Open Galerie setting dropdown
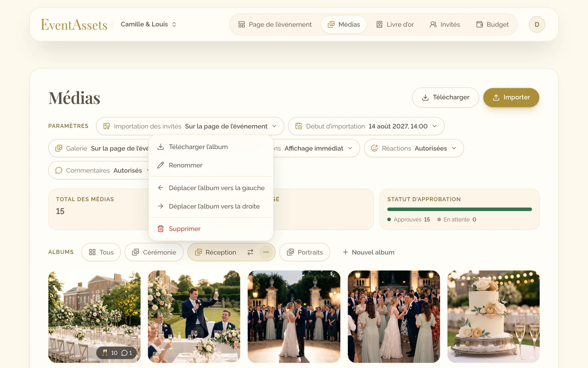 coord(99,148)
